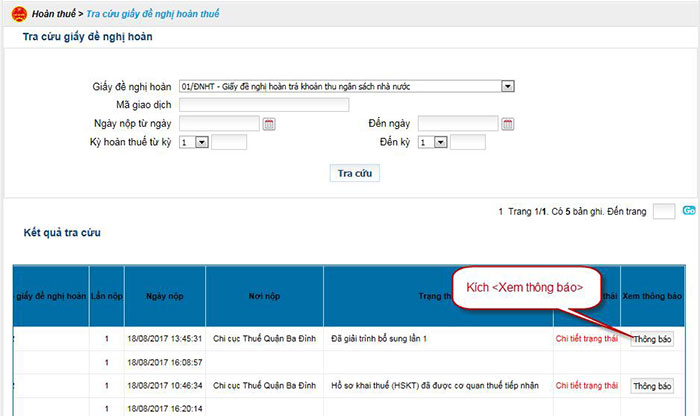Expand the Giấy đề nghị hoàn dropdown
This screenshot has width=700, height=416.
tap(508, 86)
